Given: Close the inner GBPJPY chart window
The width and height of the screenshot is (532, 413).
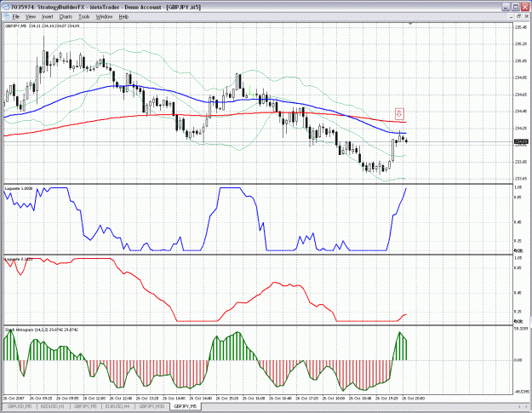Looking at the screenshot, I should tap(525, 16).
